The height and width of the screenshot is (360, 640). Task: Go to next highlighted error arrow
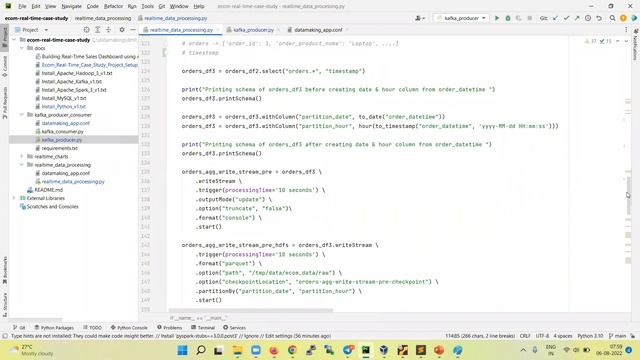[x=626, y=41]
